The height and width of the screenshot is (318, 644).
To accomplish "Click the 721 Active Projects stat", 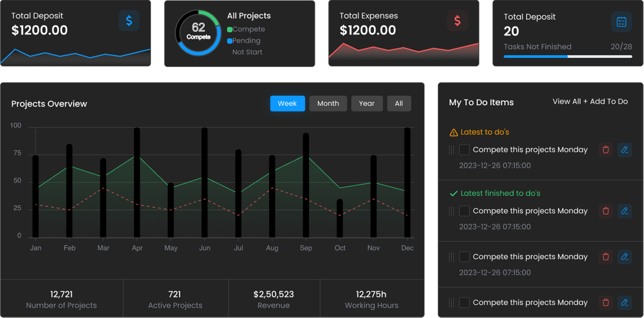I will pos(175,300).
